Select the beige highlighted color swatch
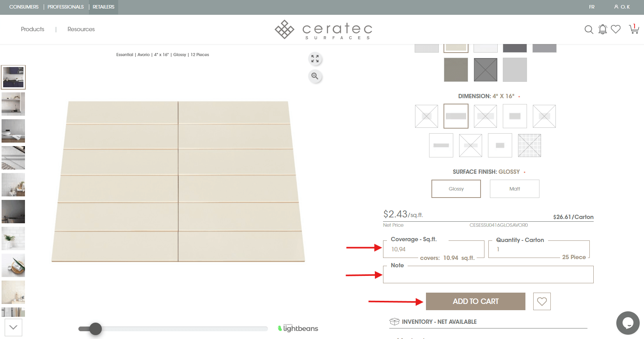The height and width of the screenshot is (339, 644). [456, 48]
